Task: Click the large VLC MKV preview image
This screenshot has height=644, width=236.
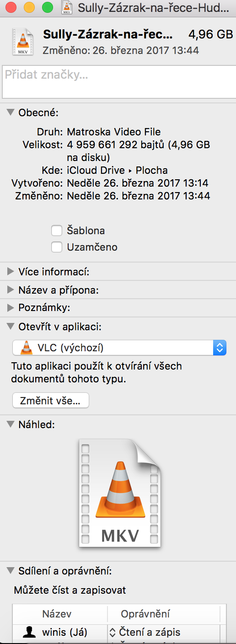Action: click(x=120, y=493)
